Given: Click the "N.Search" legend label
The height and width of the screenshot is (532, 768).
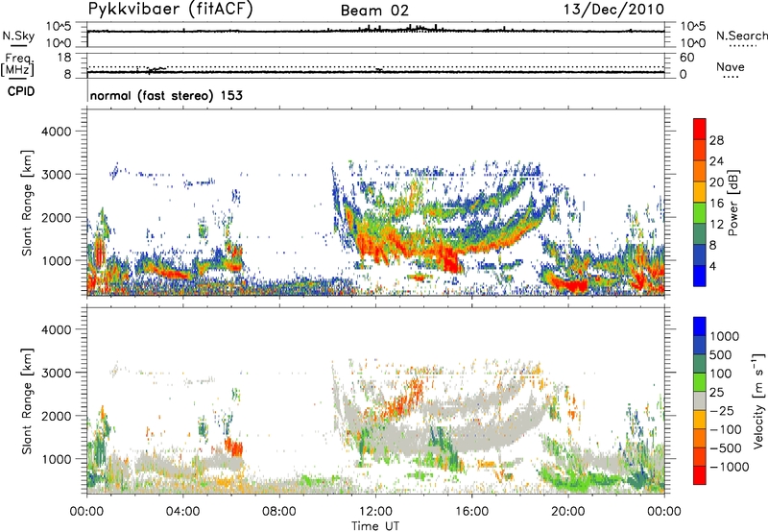Looking at the screenshot, I should 741,36.
